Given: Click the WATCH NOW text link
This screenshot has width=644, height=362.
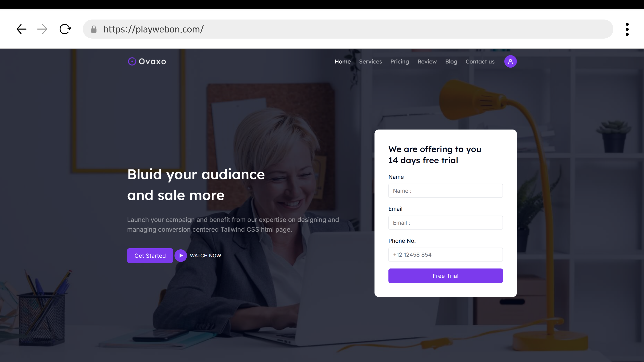Looking at the screenshot, I should (205, 256).
